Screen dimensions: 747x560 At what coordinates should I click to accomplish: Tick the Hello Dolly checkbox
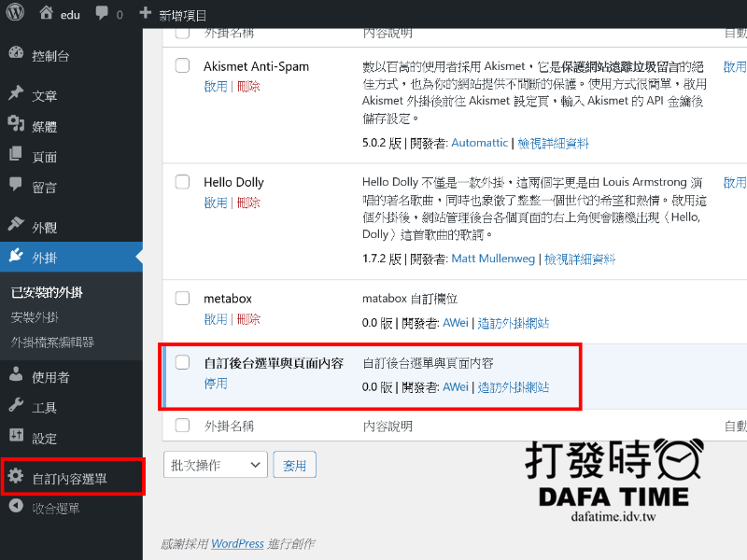pos(182,181)
